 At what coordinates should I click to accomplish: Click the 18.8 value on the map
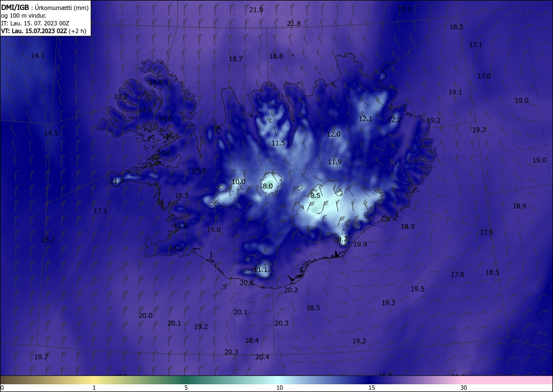coord(276,56)
